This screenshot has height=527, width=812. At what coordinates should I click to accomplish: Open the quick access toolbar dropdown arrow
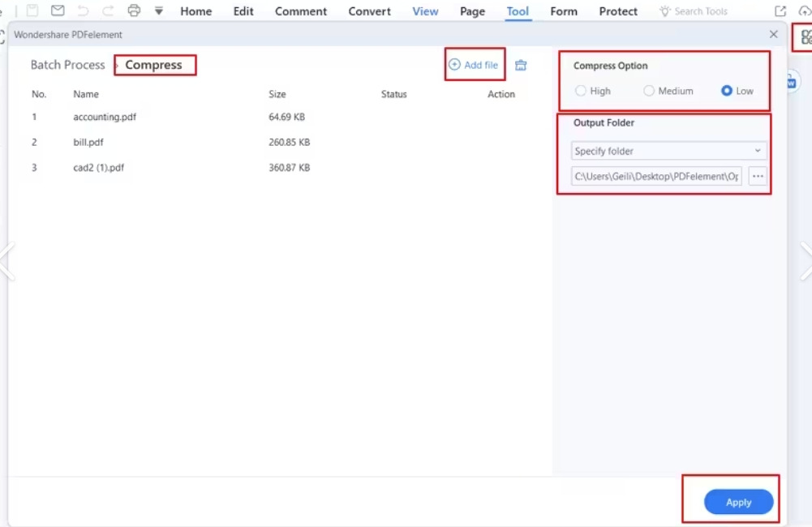click(159, 11)
